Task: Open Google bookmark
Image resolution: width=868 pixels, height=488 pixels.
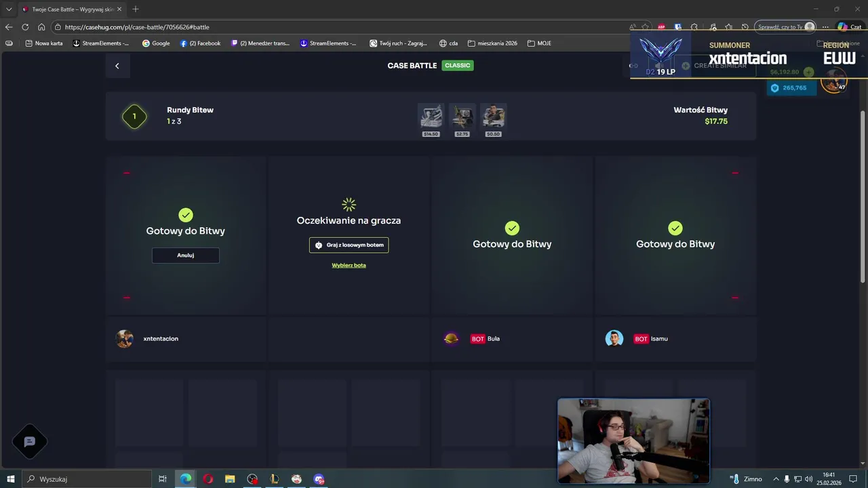Action: tap(156, 43)
